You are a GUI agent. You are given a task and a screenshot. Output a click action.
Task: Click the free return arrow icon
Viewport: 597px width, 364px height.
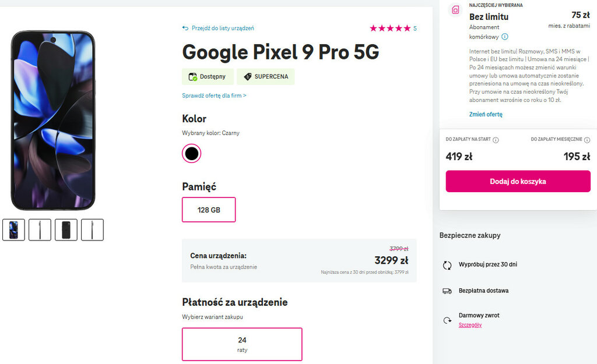(x=447, y=320)
